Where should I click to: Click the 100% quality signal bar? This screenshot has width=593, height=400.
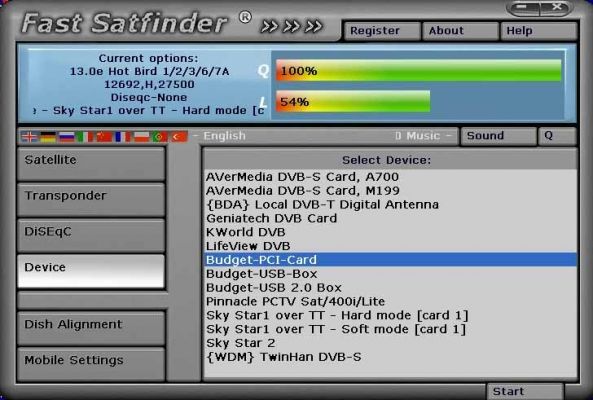pos(419,70)
